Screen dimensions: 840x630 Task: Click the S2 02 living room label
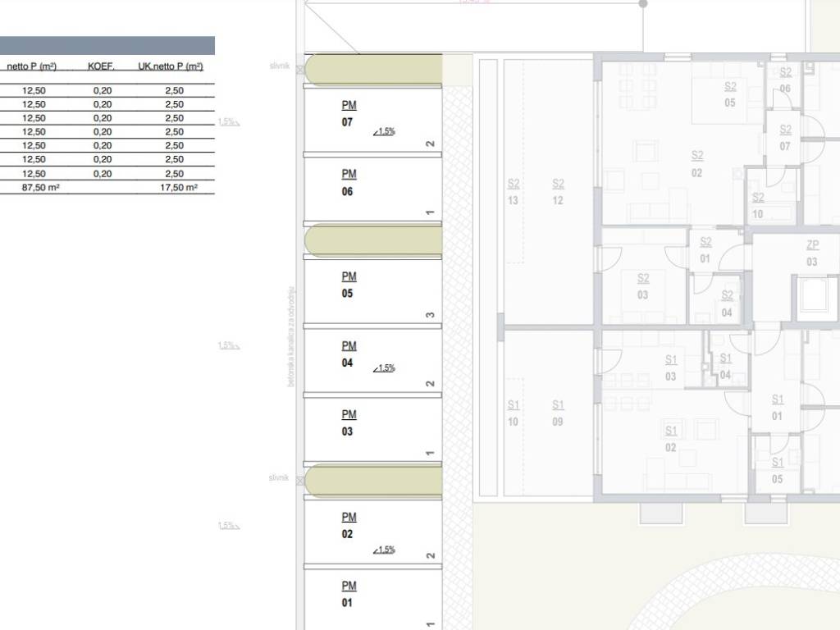[696, 163]
